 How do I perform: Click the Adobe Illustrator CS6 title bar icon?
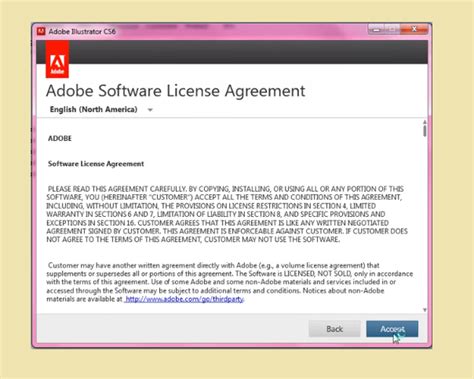tap(41, 31)
